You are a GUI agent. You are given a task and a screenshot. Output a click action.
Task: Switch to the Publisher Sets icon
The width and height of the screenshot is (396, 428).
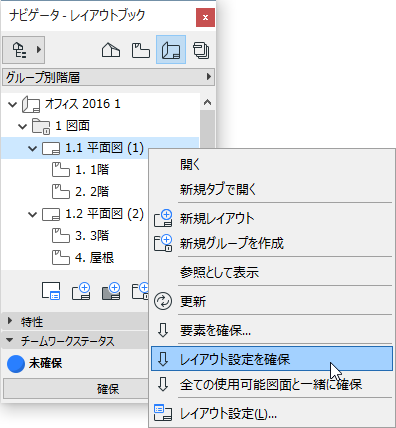[201, 50]
